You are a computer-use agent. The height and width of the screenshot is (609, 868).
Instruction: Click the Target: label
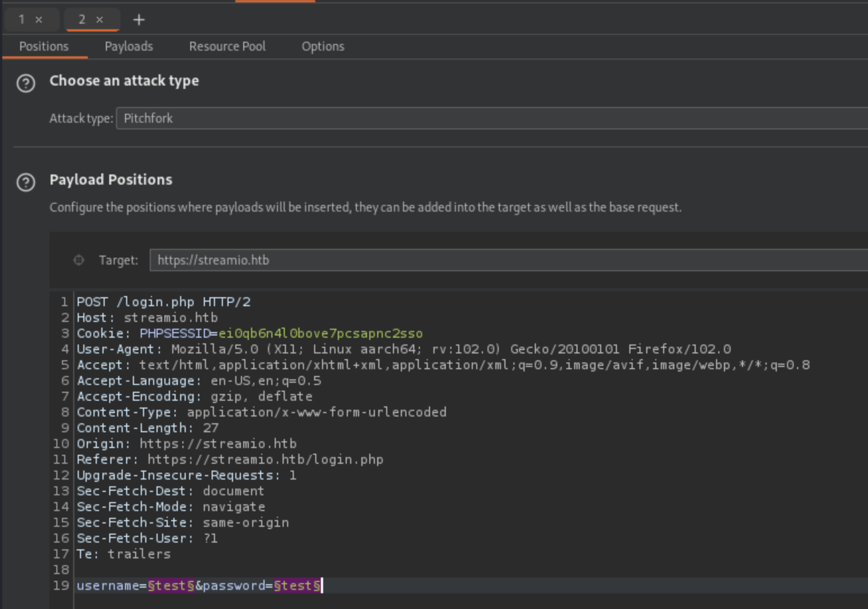[x=118, y=260]
